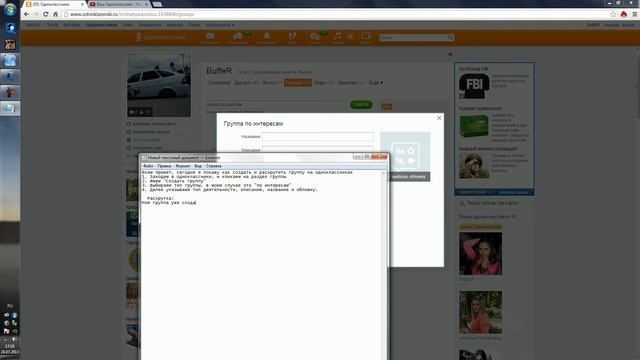Click inside the Notepad text area
The width and height of the screenshot is (640, 360).
(x=261, y=265)
